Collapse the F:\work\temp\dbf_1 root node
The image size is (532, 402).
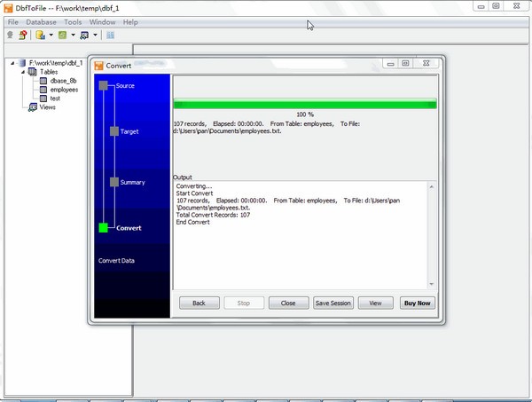pos(11,63)
